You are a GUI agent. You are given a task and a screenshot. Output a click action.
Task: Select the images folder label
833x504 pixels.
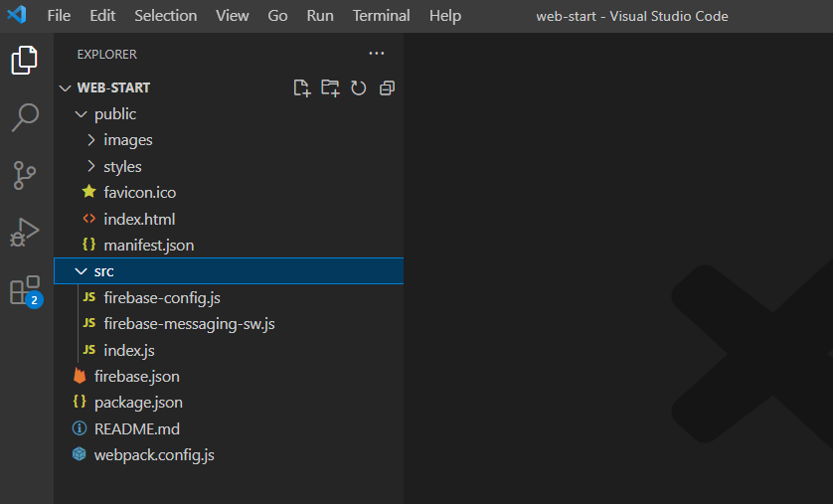[x=128, y=140]
